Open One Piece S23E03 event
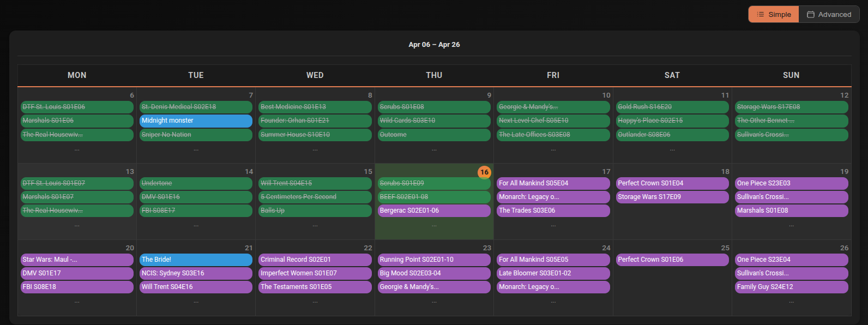The width and height of the screenshot is (868, 325). point(791,183)
